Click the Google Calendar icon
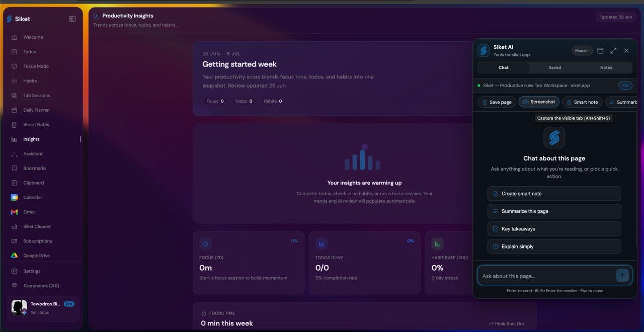644x332 pixels. 14,198
